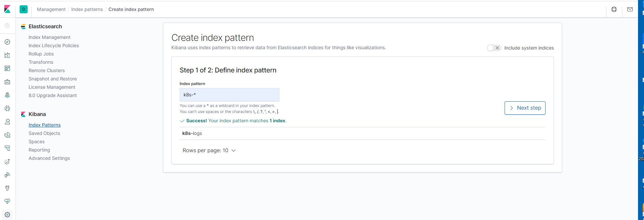Open the Machine Learning icon
This screenshot has width=644, height=220.
[x=7, y=108]
